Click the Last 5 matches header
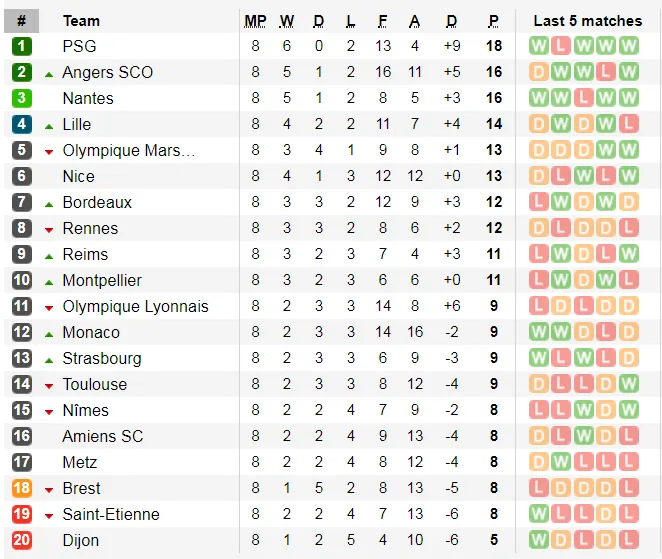The image size is (662, 559). [x=587, y=21]
